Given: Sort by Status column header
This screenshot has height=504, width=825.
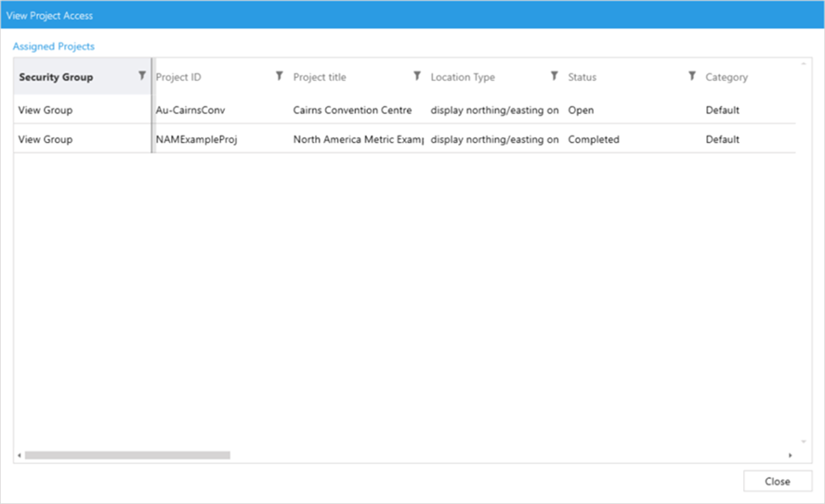Looking at the screenshot, I should 583,77.
